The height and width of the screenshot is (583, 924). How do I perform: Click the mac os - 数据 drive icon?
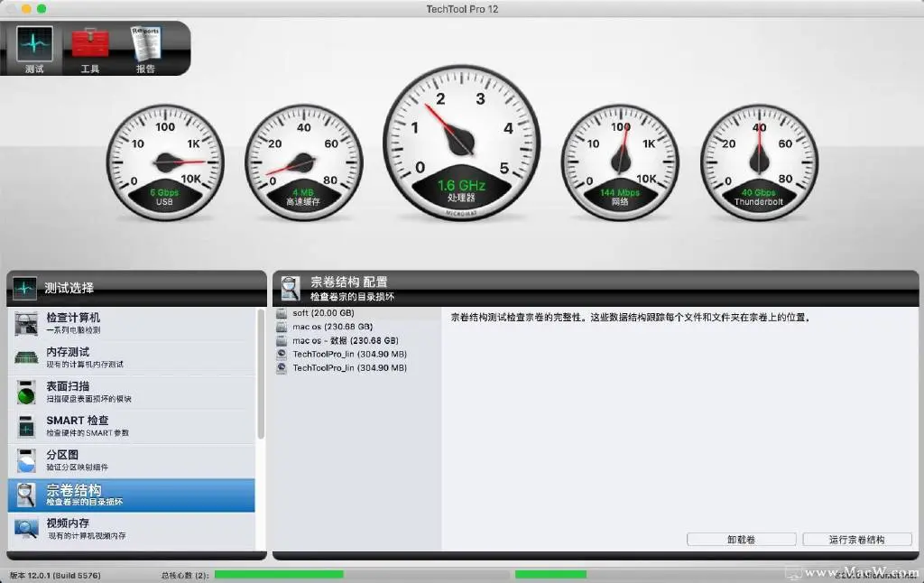[x=282, y=341]
